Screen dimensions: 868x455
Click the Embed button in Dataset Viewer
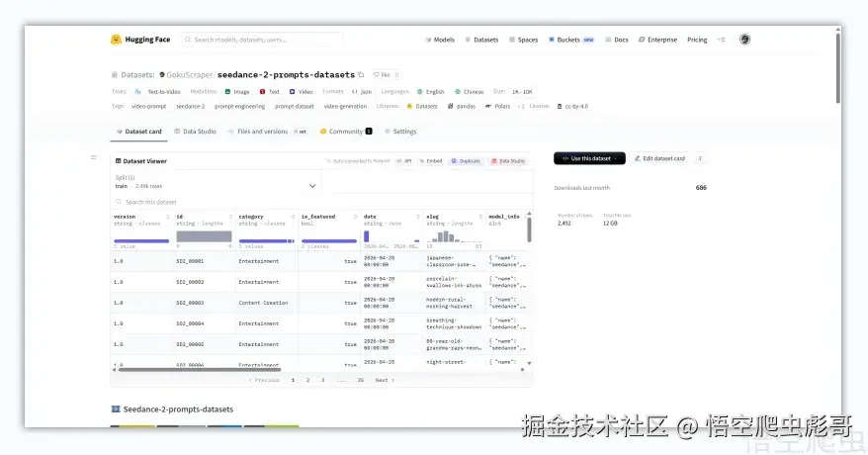click(x=431, y=161)
